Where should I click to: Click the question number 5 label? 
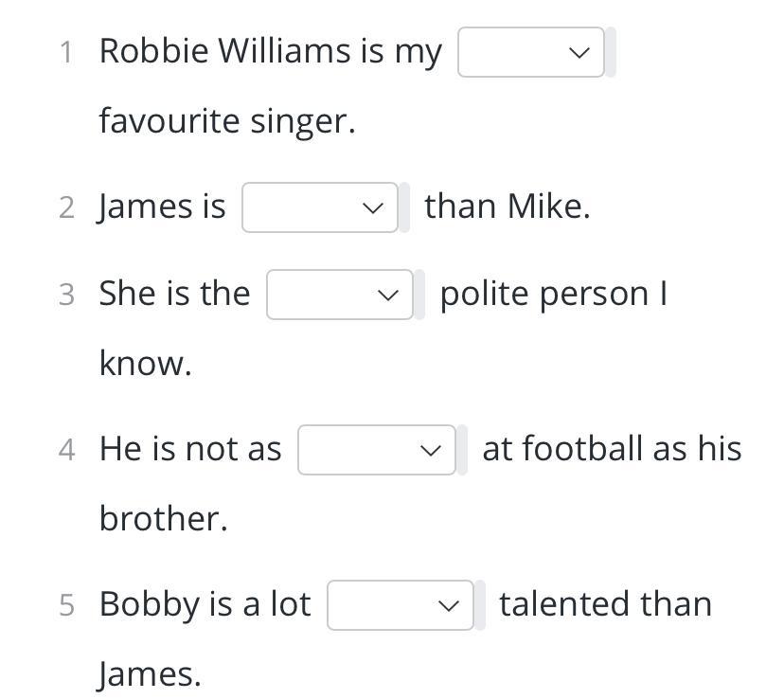click(x=65, y=605)
